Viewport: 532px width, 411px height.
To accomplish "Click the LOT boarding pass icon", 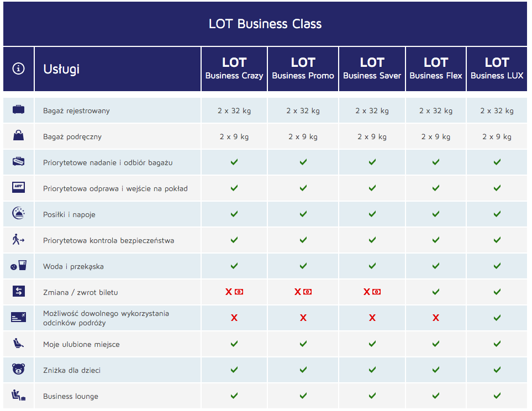I will pos(18,187).
